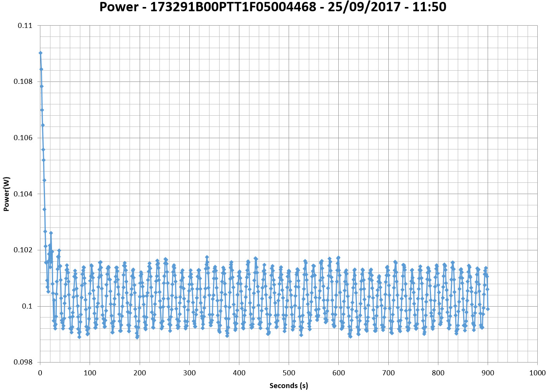Select the chart title starting with 'Power - 173291B00PTT1F05004468'
This screenshot has width=547, height=392.
click(273, 7)
